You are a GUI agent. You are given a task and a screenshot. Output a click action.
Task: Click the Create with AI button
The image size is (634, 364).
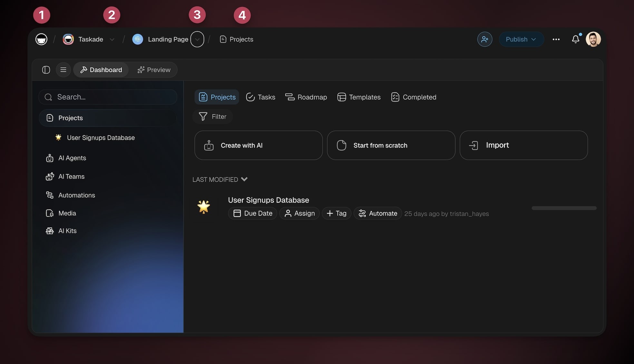tap(258, 145)
